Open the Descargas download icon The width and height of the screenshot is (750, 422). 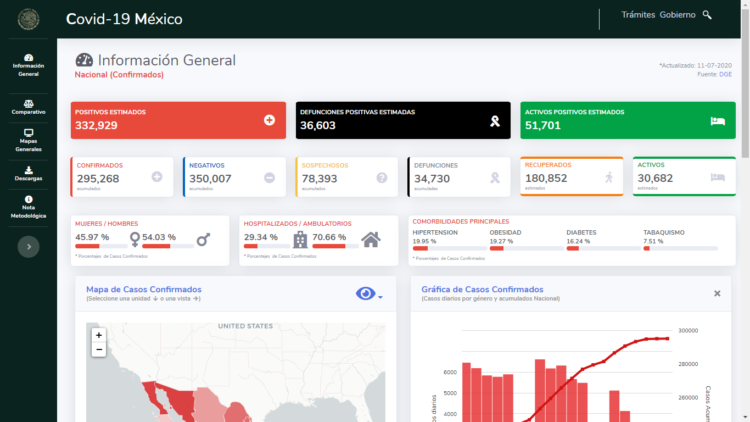pyautogui.click(x=28, y=170)
